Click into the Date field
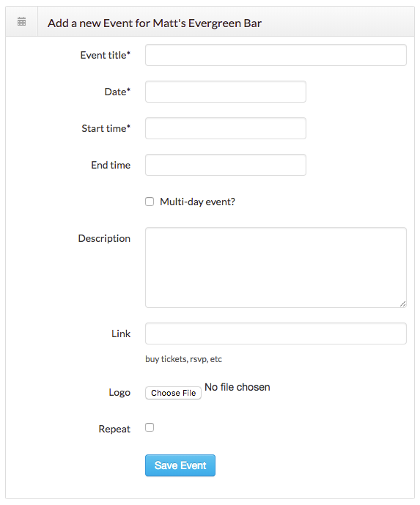Image resolution: width=420 pixels, height=505 pixels. (226, 92)
